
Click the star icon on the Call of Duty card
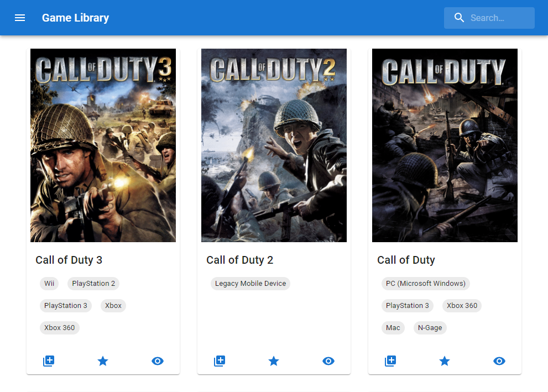(x=445, y=361)
